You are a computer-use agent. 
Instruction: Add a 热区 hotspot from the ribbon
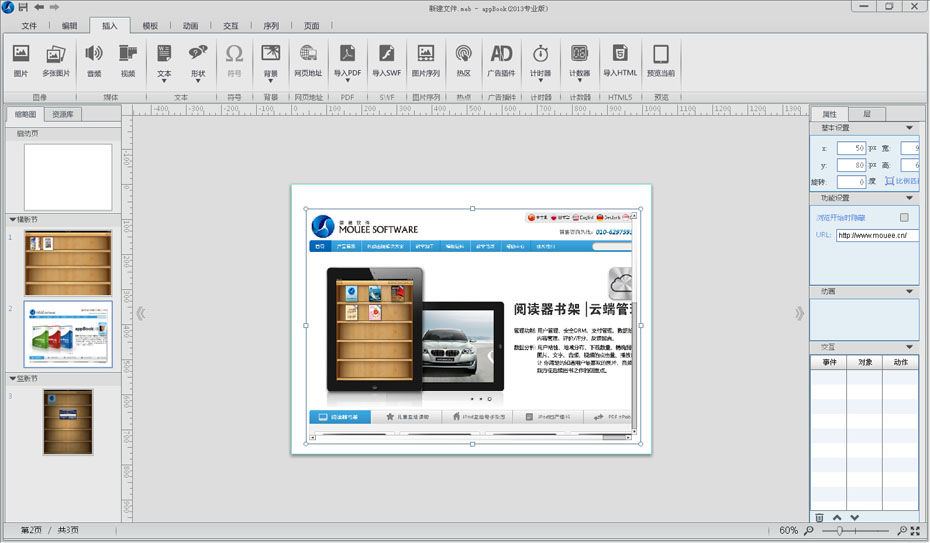tap(464, 54)
